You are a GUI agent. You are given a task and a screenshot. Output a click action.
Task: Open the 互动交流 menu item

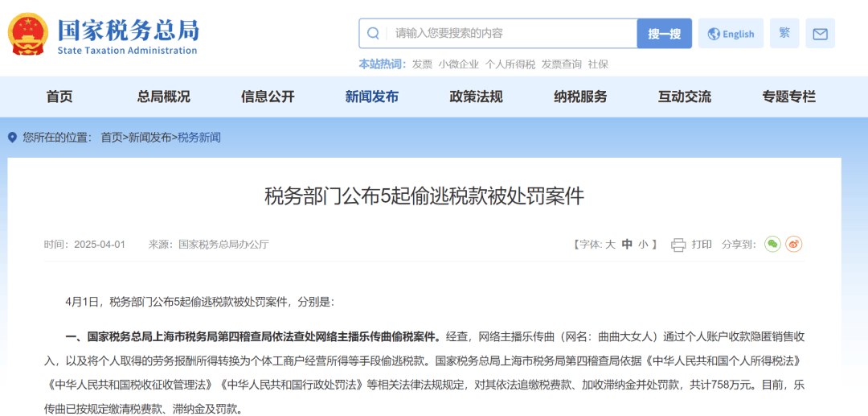click(684, 97)
